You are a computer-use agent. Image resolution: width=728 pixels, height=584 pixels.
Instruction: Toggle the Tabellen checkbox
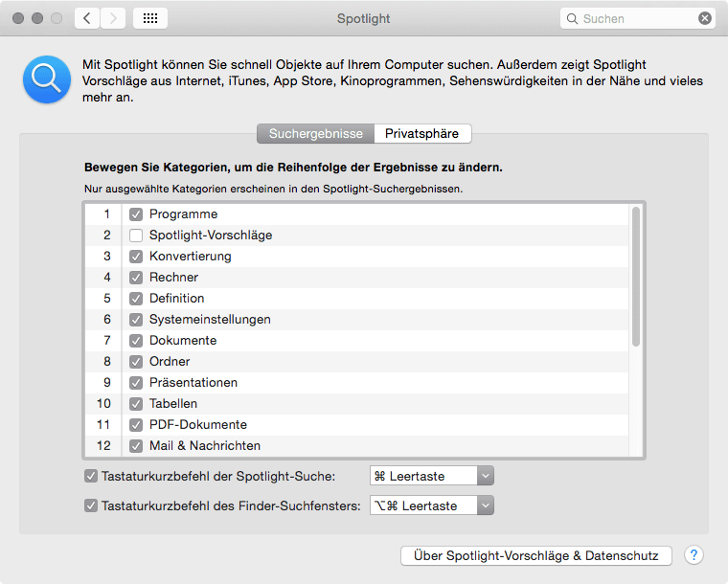pyautogui.click(x=136, y=404)
